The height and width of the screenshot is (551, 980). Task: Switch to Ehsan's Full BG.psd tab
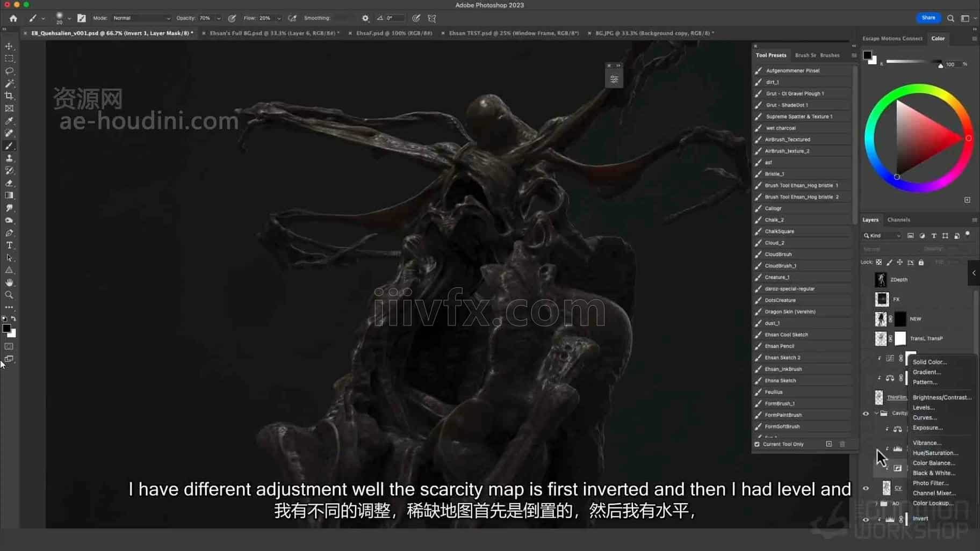point(275,33)
